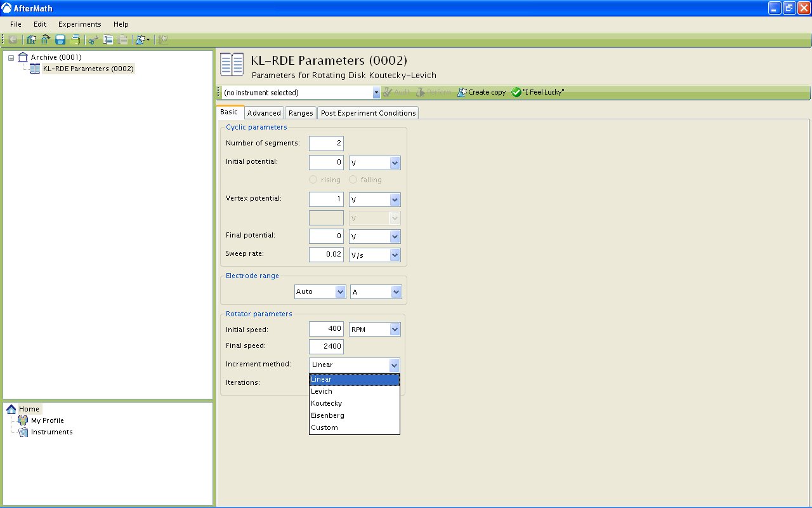The height and width of the screenshot is (508, 812).
Task: Open the Electrode range A unit dropdown
Action: (x=396, y=291)
